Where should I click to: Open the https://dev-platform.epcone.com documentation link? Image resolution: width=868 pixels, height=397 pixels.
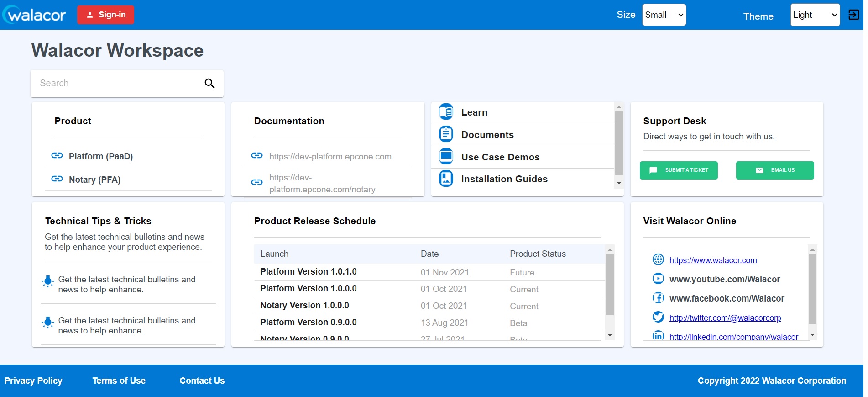330,156
